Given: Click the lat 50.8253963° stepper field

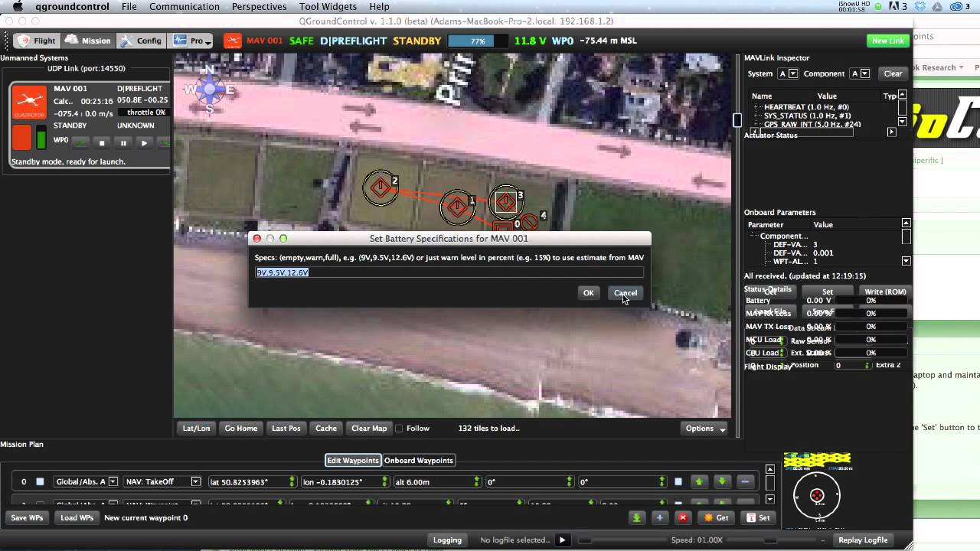Looking at the screenshot, I should click(x=252, y=482).
